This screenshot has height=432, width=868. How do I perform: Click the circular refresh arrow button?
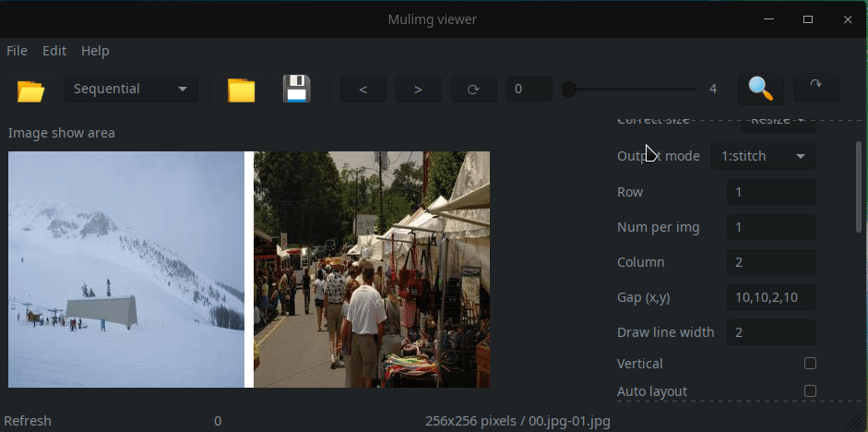click(473, 90)
